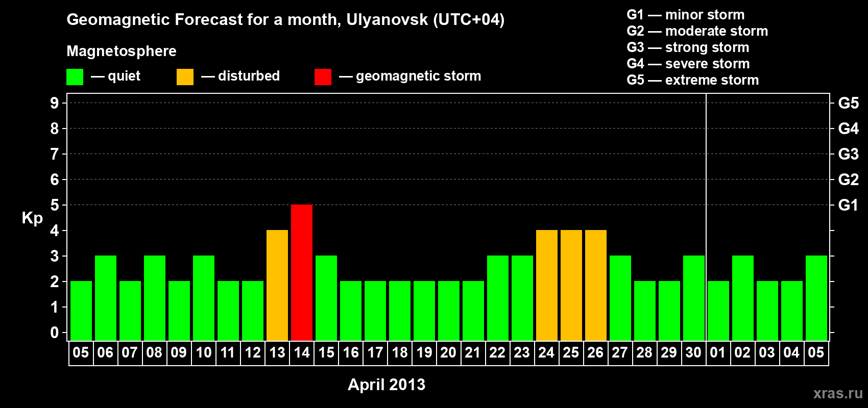The image size is (868, 408).
Task: Click the 'G3 — strong storm' legend line
Action: click(688, 47)
